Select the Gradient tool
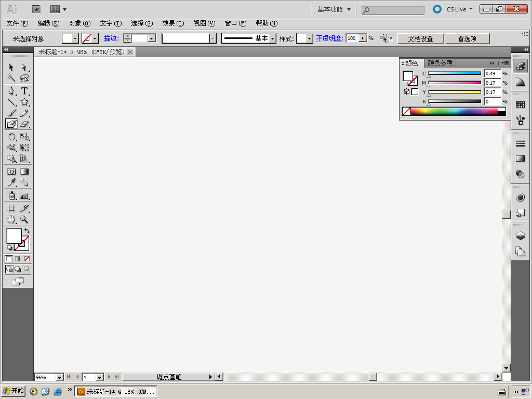The height and width of the screenshot is (399, 532). coord(24,171)
